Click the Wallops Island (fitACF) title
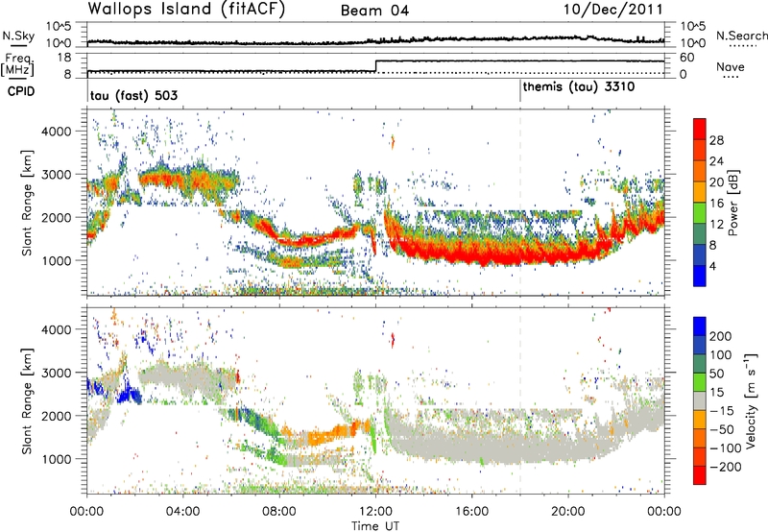 coord(186,9)
